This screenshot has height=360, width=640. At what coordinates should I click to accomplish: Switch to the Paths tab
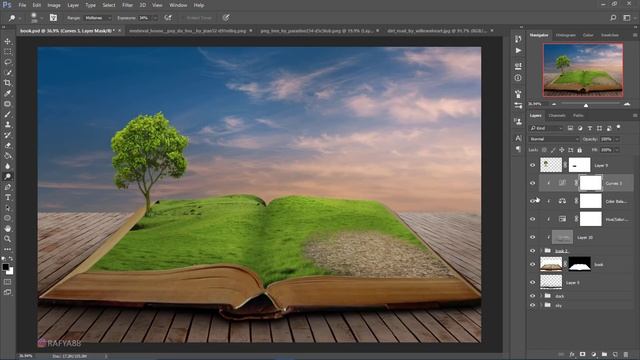[x=578, y=116]
